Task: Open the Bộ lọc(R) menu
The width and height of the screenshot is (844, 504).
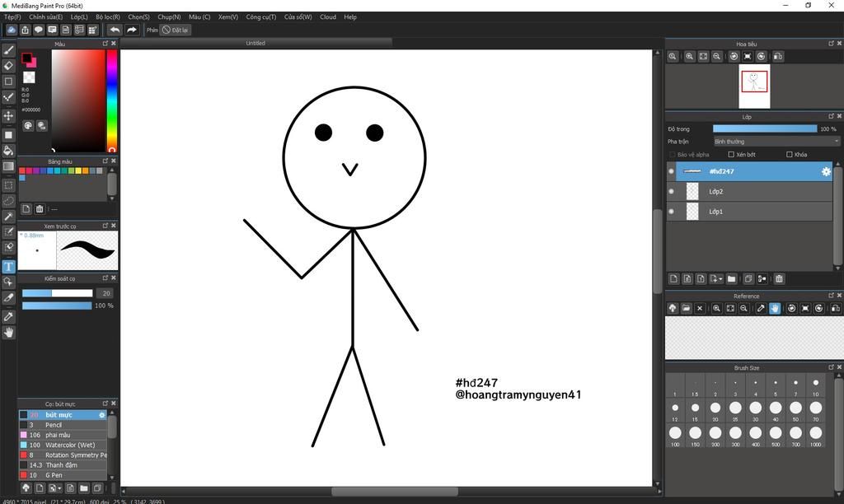Action: tap(108, 17)
